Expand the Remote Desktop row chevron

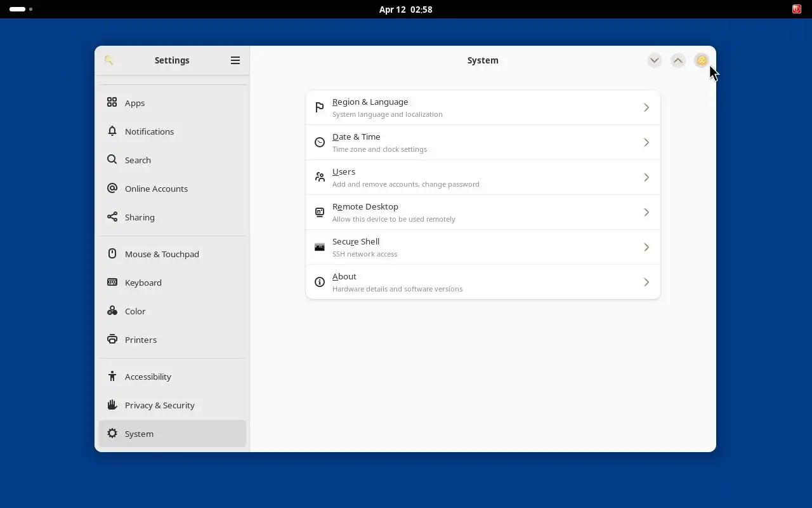pos(646,212)
